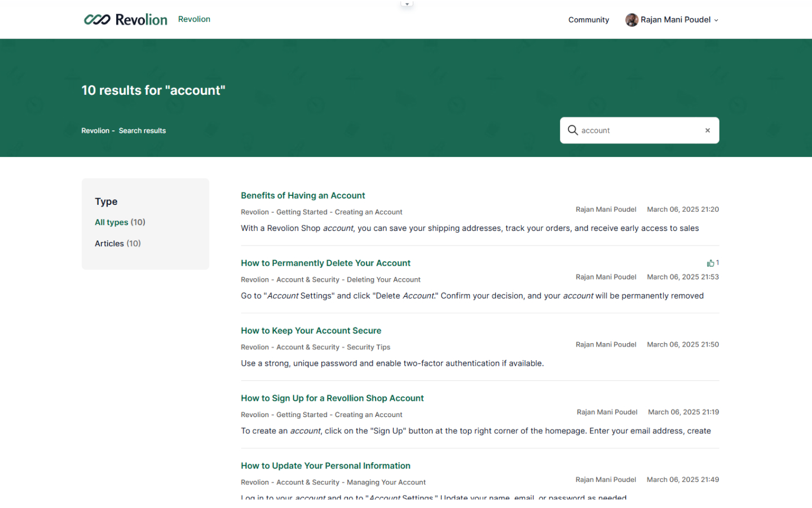Clear the search field with X
This screenshot has width=812, height=508.
(707, 130)
